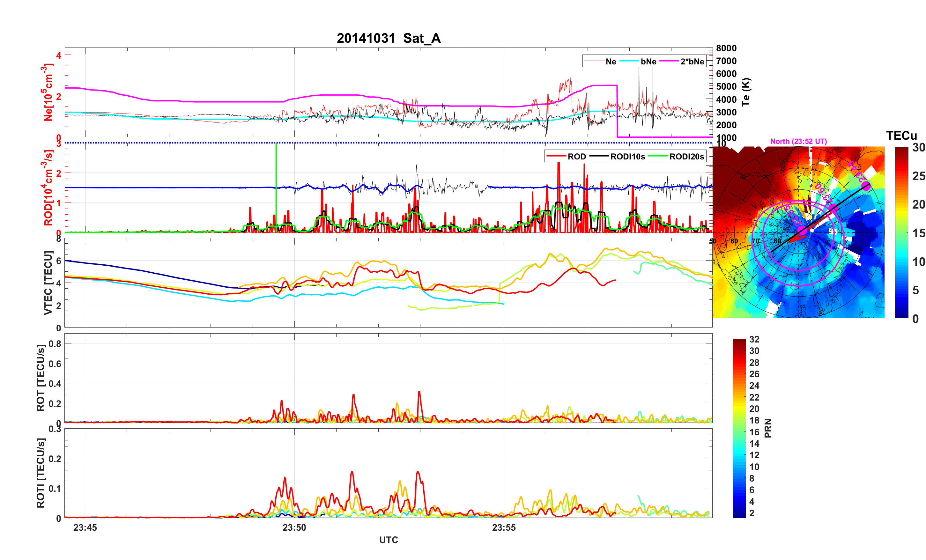Click the 23:55 tick label on time axis
The image size is (926, 560).
pos(504,527)
